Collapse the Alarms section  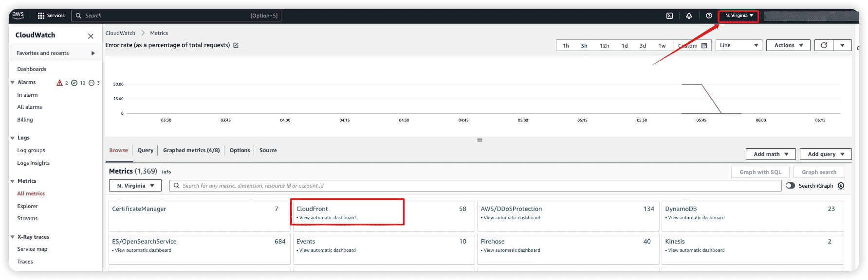12,83
